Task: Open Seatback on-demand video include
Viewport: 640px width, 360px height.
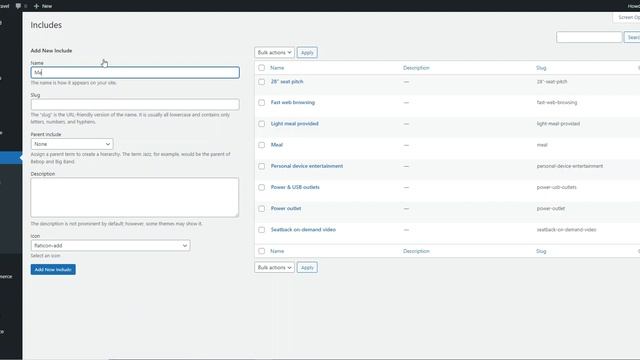Action: pos(303,230)
